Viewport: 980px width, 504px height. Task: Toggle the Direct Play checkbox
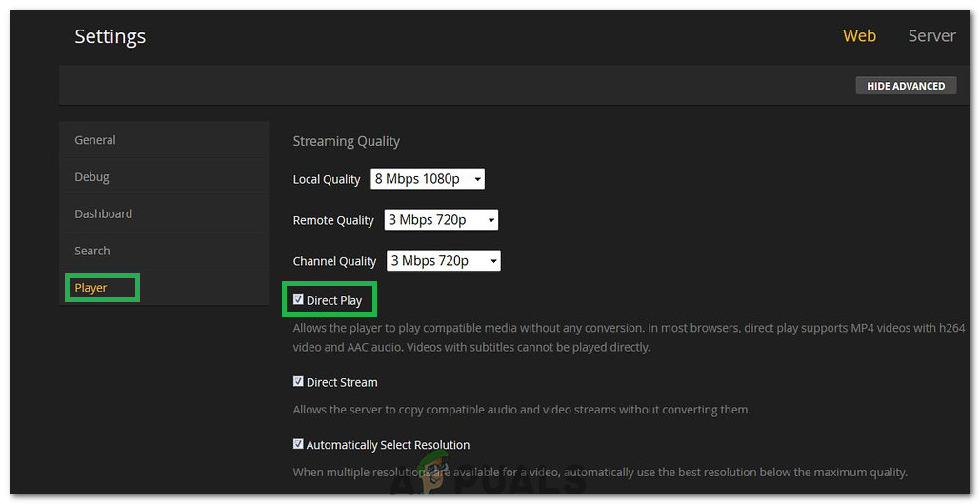(x=298, y=299)
